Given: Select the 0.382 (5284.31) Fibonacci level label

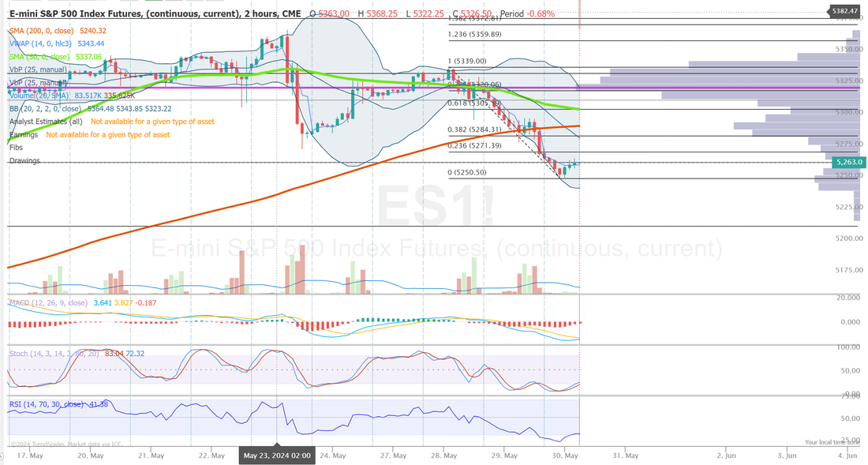Looking at the screenshot, I should tap(474, 130).
